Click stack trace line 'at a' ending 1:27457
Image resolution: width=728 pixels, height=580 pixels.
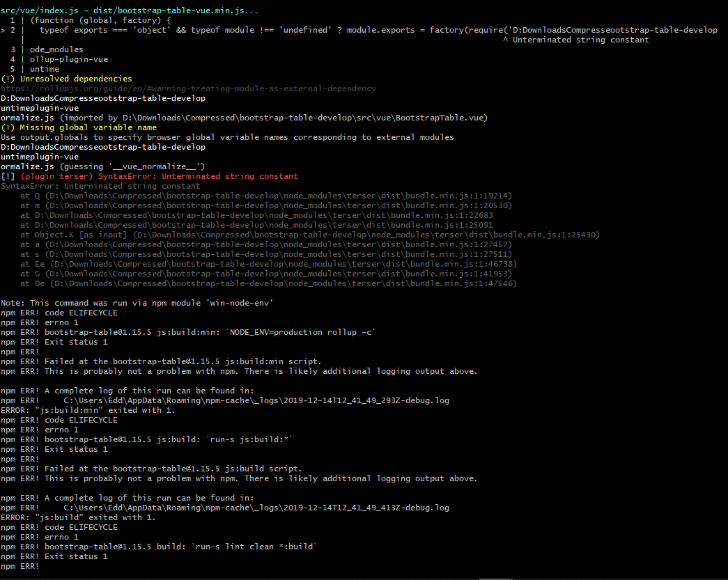coord(266,244)
